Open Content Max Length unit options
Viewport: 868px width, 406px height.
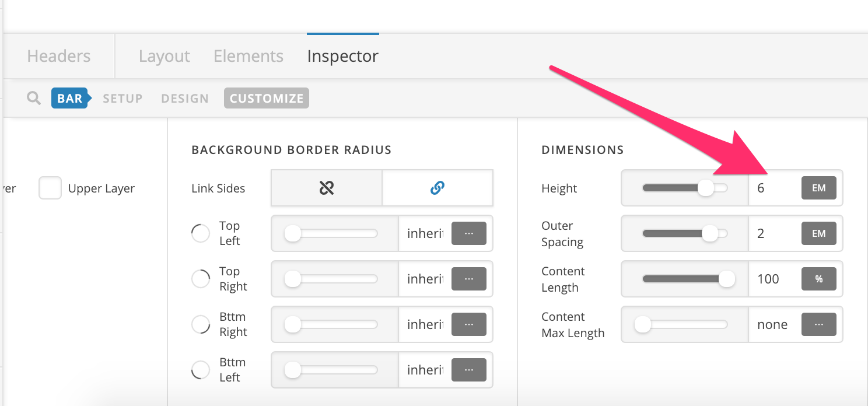tap(819, 324)
